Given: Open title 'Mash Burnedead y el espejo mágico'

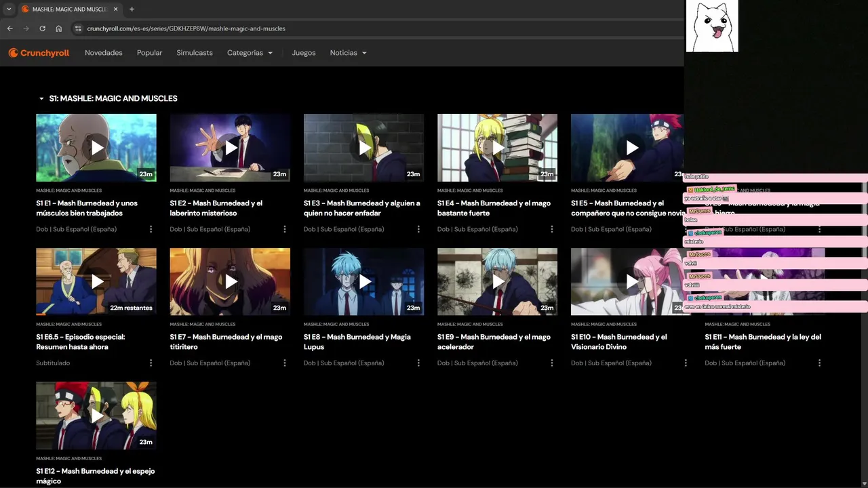Looking at the screenshot, I should [x=96, y=476].
